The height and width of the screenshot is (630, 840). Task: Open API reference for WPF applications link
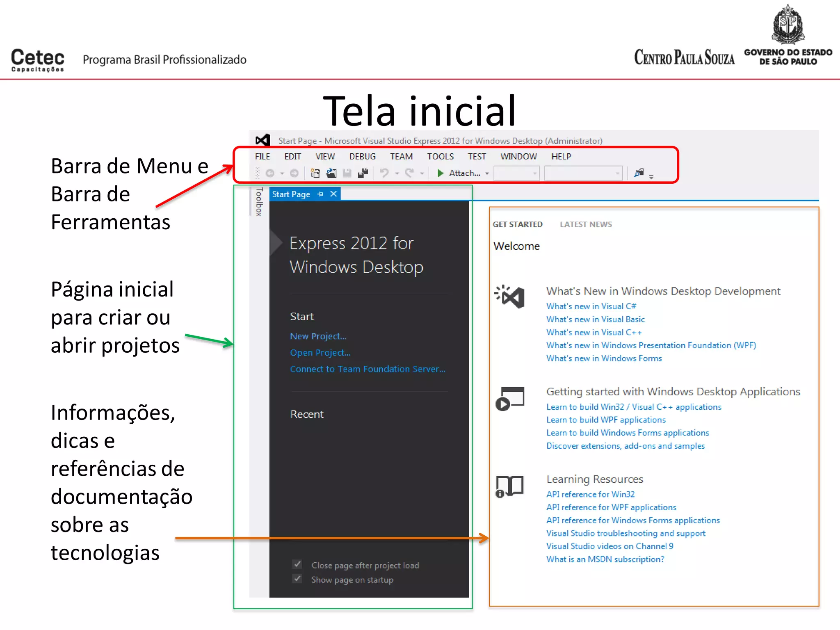click(611, 507)
